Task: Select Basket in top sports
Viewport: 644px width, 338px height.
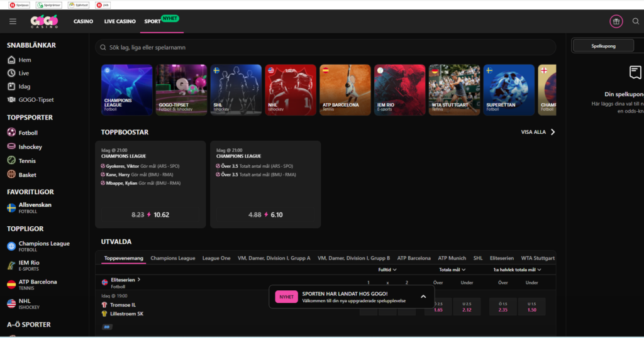Action: (x=22, y=174)
